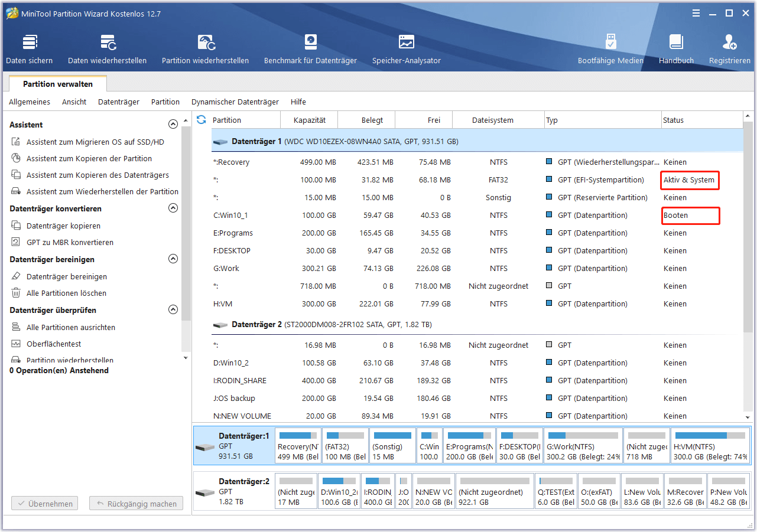Viewport: 757px width, 532px height.
Task: Open Dynamischer Datenträger menu
Action: click(x=235, y=102)
